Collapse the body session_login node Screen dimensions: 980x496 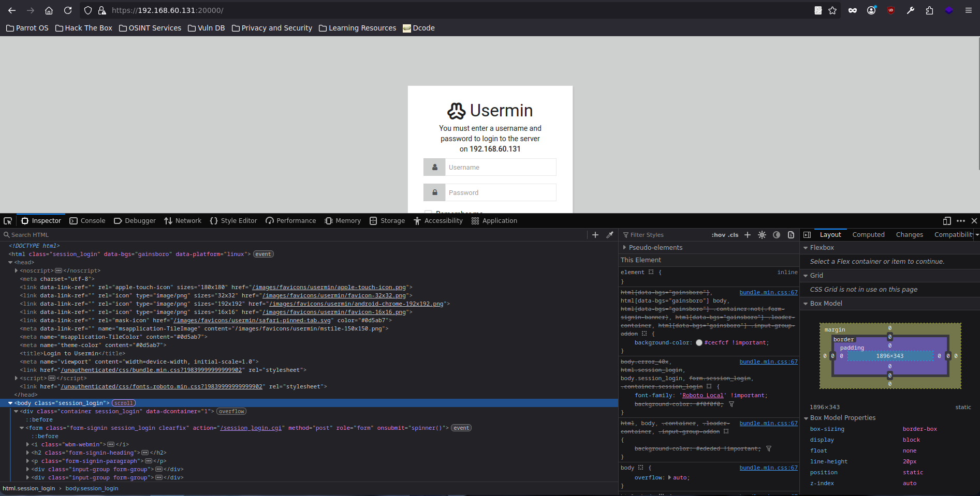[10, 403]
